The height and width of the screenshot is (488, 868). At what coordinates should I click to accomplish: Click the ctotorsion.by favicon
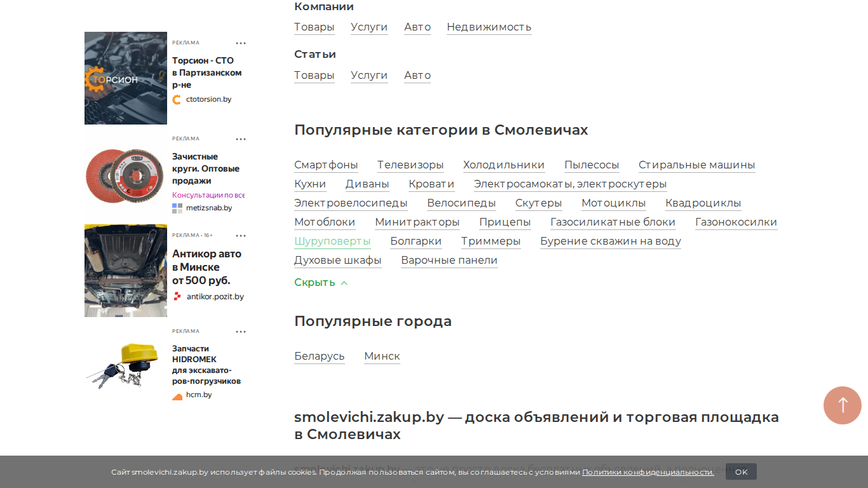point(177,100)
